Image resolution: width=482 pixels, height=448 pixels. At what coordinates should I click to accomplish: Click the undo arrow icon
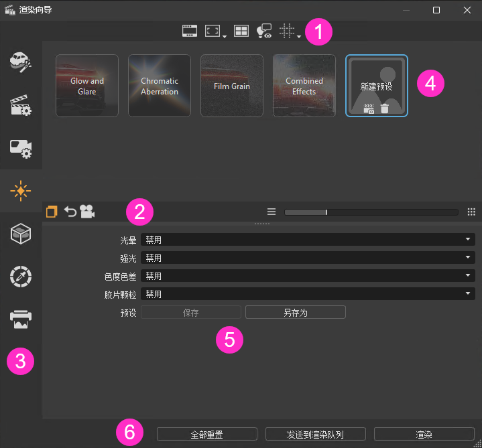coord(70,212)
